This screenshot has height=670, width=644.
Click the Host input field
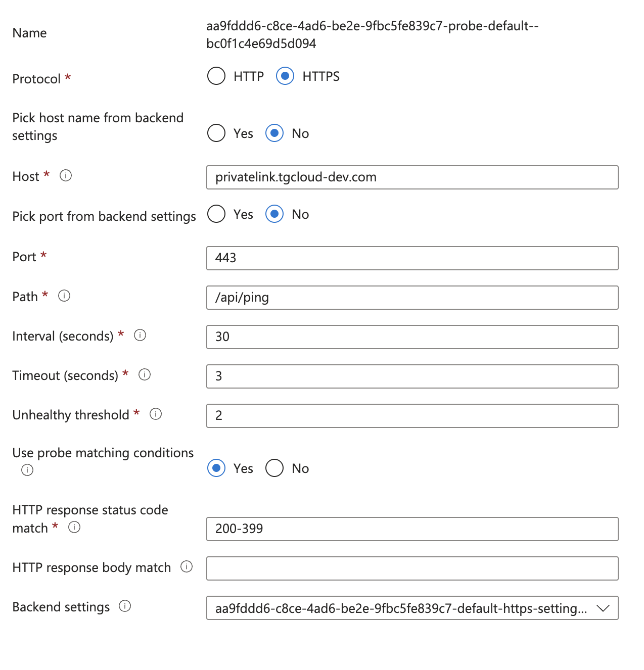tap(412, 177)
